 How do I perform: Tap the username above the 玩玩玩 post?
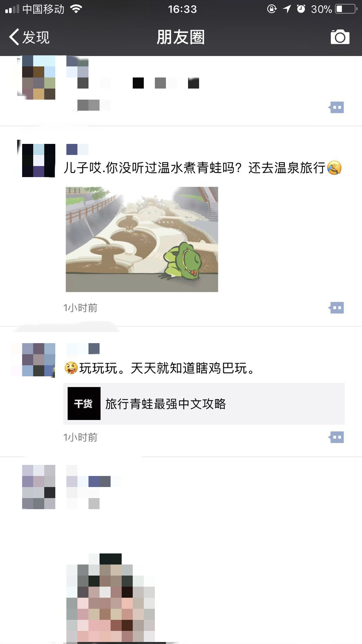(83, 348)
